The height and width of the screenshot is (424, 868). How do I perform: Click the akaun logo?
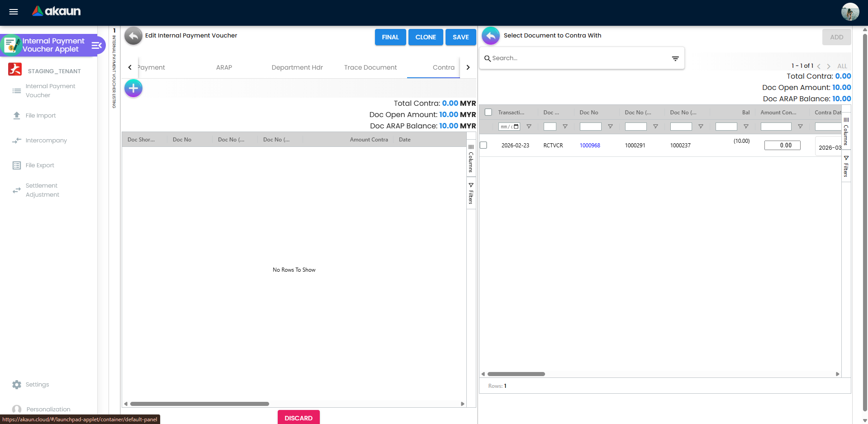pos(56,11)
